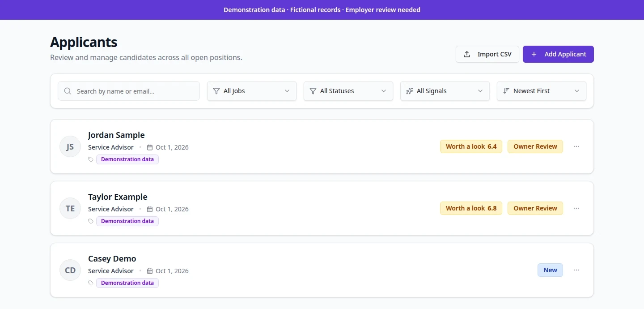Open more options for Jordan Sample
This screenshot has width=644, height=309.
click(576, 146)
